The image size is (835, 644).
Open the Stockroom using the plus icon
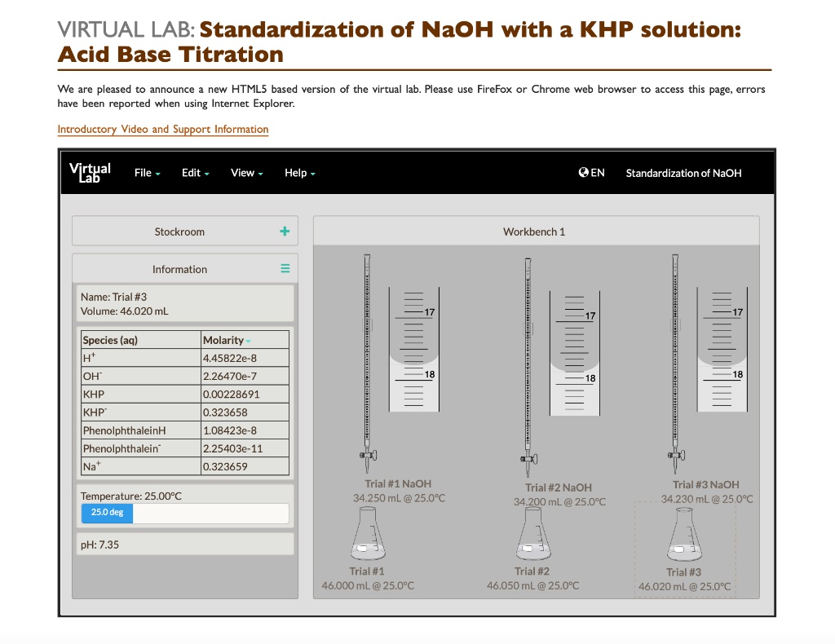(285, 231)
